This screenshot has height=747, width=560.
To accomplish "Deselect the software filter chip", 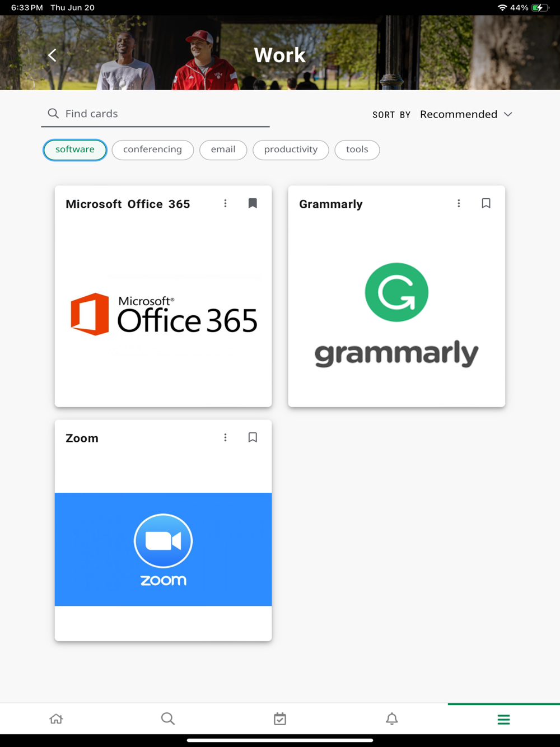I will tap(75, 150).
